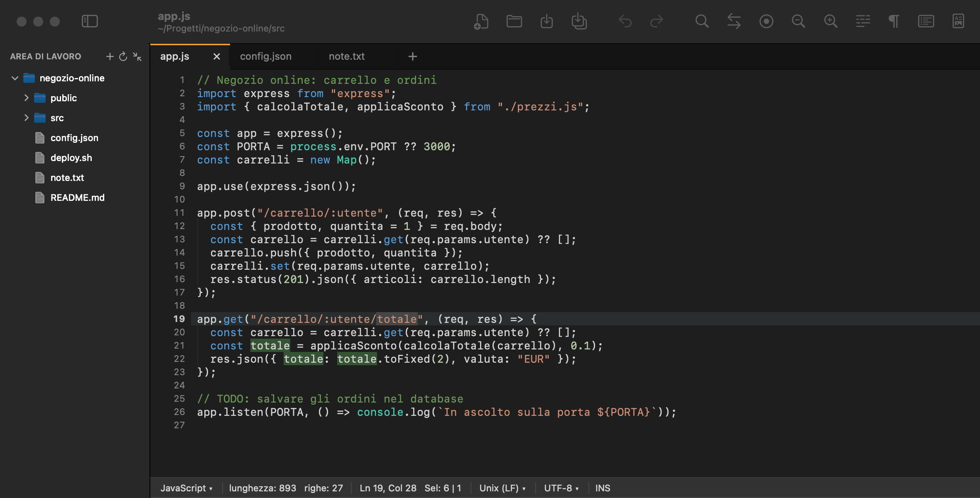Open the UTF-8 encoding dropdown

(561, 488)
